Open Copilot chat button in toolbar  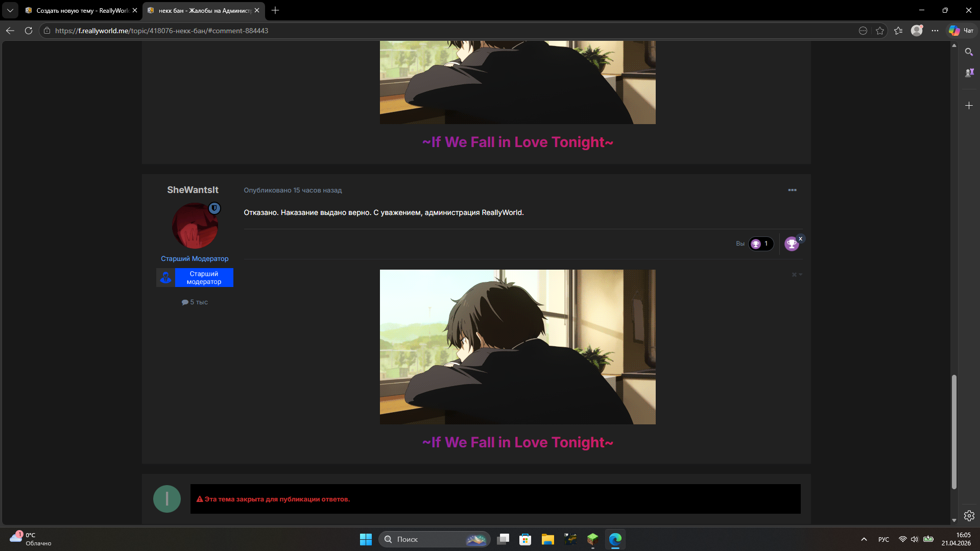point(961,31)
